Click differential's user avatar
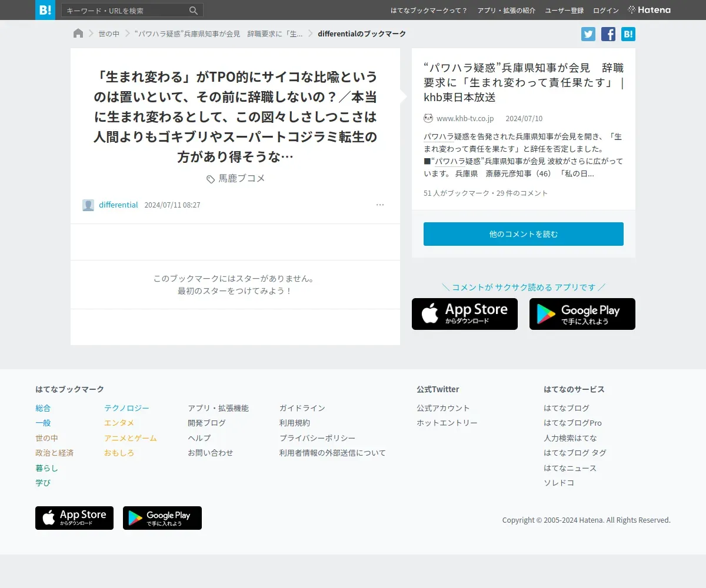This screenshot has height=588, width=706. pos(88,205)
